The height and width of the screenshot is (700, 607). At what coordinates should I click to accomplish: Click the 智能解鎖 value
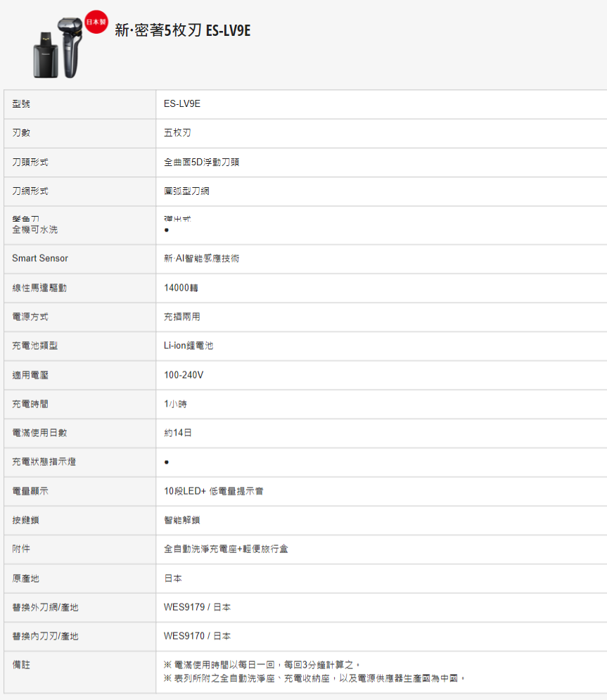pos(181,520)
